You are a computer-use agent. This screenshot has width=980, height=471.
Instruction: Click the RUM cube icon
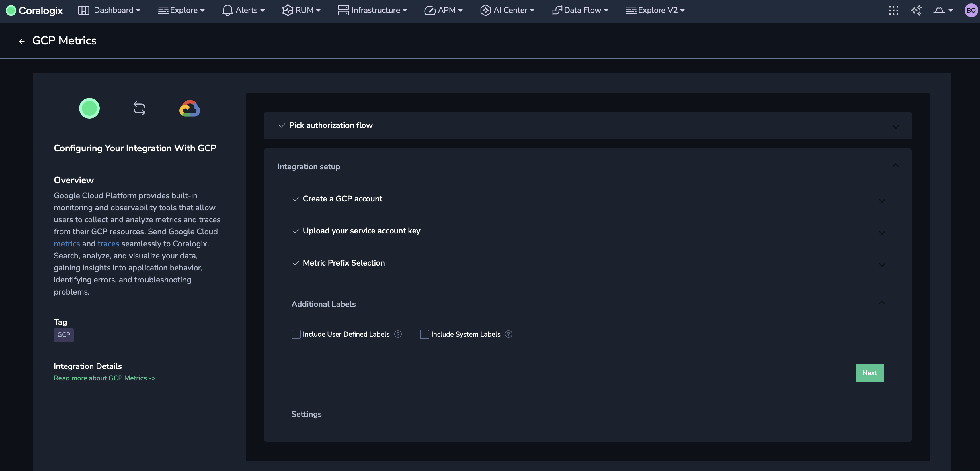tap(287, 10)
